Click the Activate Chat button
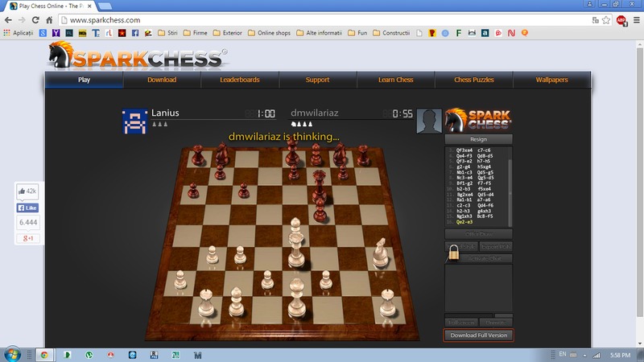Viewport: 644px width, 362px height. [485, 258]
